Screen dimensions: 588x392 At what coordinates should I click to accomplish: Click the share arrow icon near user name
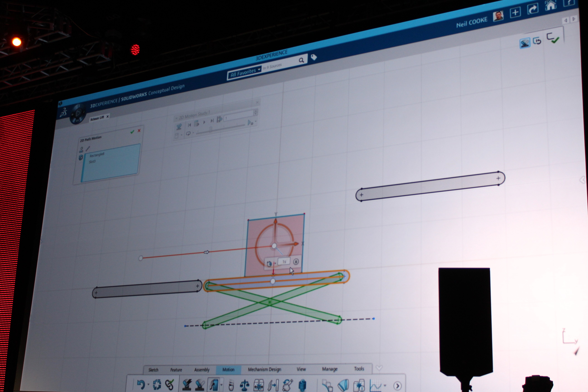pyautogui.click(x=532, y=9)
